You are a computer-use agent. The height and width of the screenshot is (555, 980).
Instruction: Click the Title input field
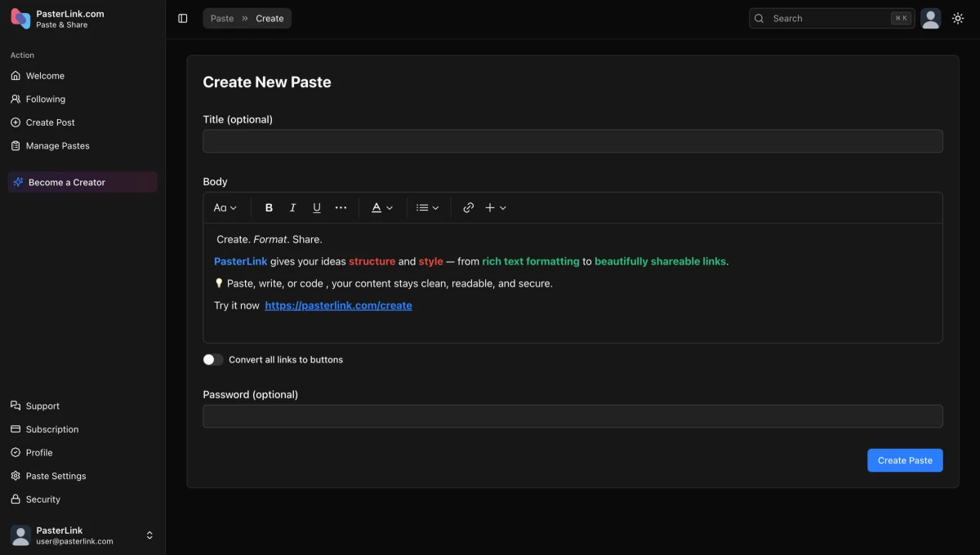572,141
